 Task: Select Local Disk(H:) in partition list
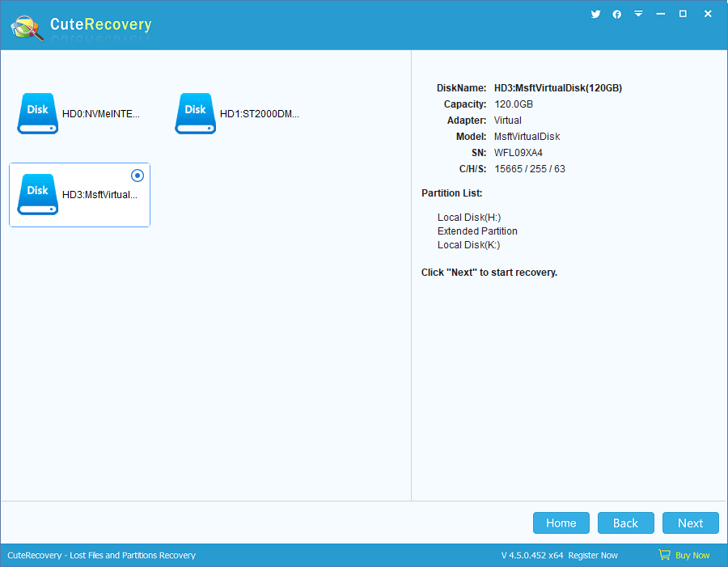(469, 218)
